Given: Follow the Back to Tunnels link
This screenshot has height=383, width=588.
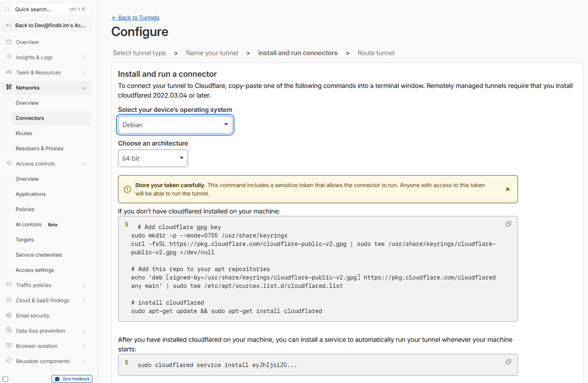Looking at the screenshot, I should click(x=135, y=18).
